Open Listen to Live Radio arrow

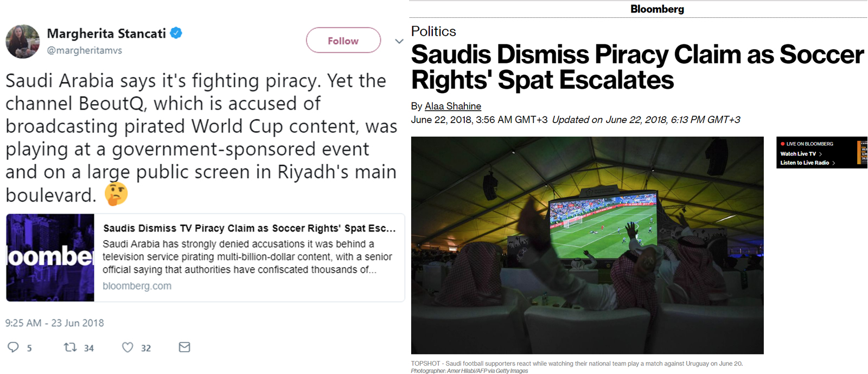pos(833,163)
